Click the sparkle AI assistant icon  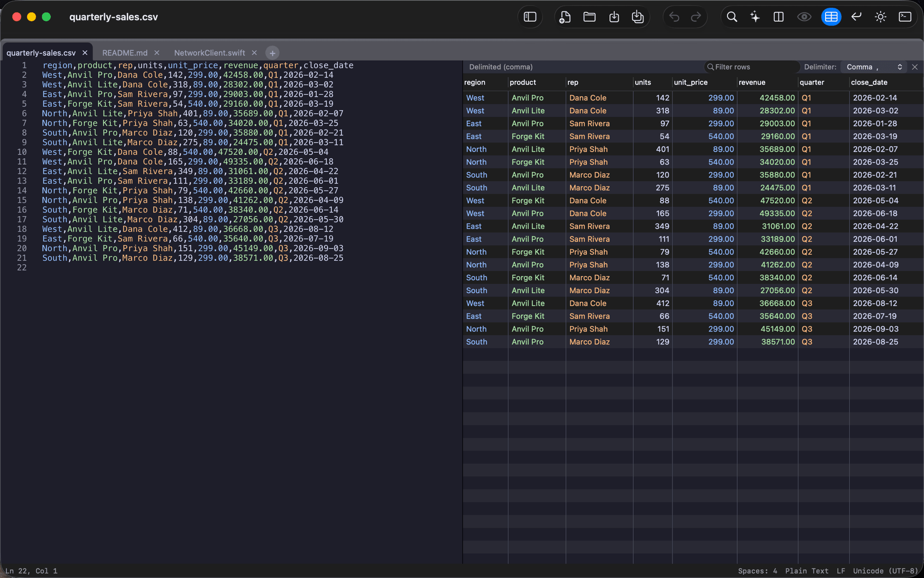[x=755, y=17]
